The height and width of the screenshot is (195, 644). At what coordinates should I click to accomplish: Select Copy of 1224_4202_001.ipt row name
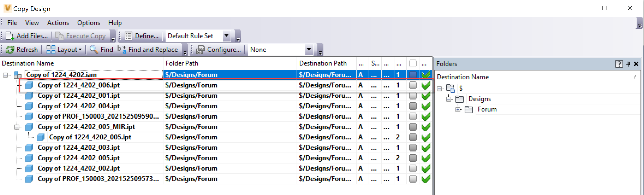click(x=79, y=96)
